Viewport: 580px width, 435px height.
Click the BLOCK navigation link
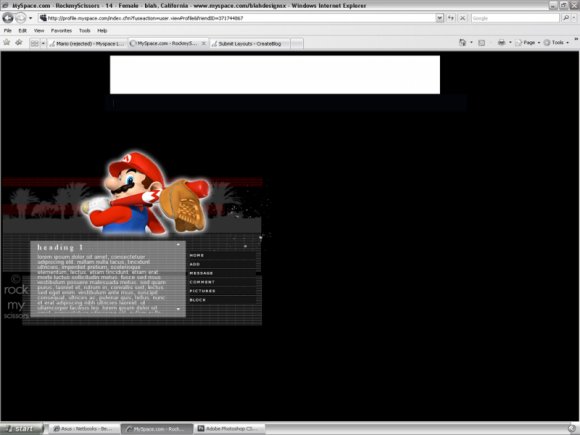tap(198, 300)
